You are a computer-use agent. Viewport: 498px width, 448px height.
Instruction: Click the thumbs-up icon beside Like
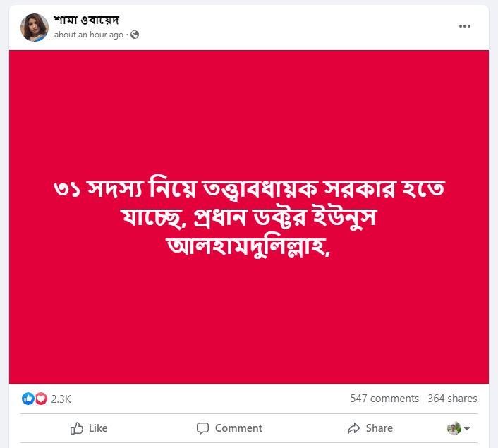(x=77, y=428)
